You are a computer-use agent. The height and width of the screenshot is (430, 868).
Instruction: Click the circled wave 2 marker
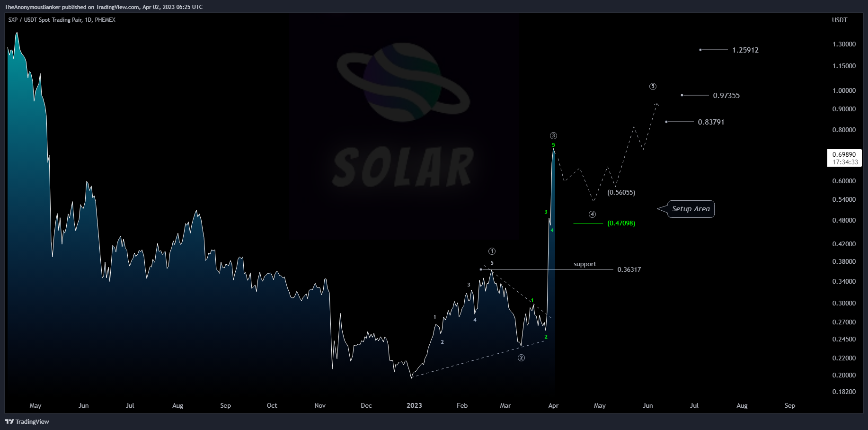(x=521, y=358)
